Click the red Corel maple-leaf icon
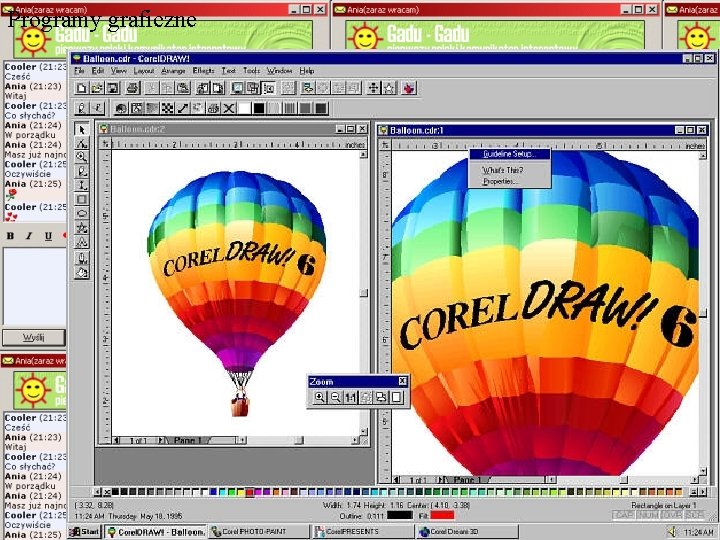The image size is (720, 540). [409, 88]
